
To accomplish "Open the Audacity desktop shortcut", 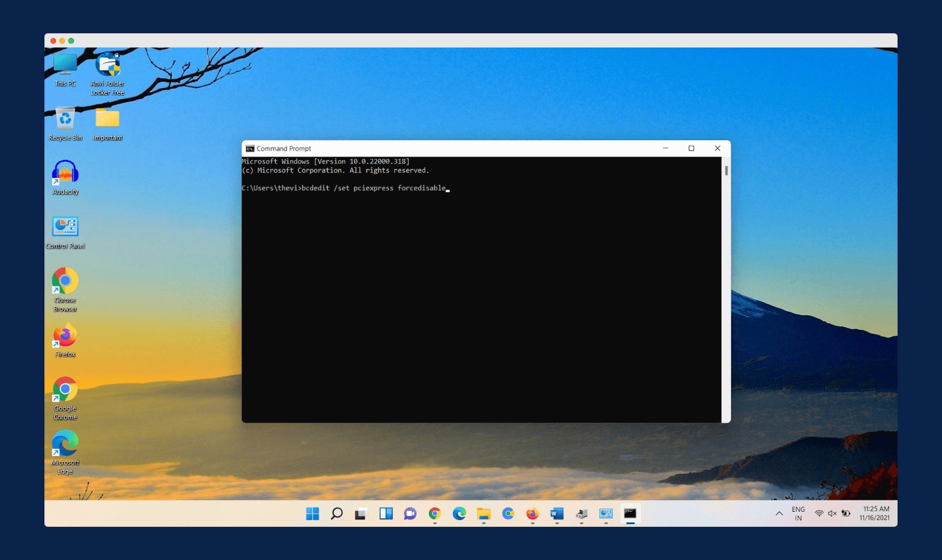I will click(65, 174).
